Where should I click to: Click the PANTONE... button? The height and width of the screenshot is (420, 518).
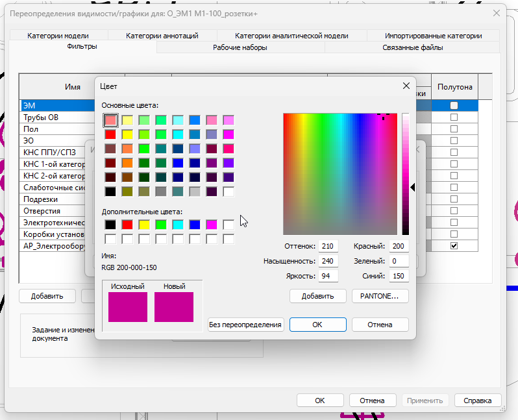pos(380,296)
